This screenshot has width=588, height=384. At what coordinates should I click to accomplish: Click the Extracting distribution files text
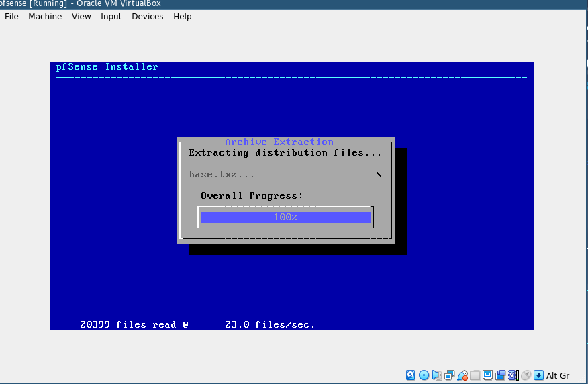pos(285,152)
